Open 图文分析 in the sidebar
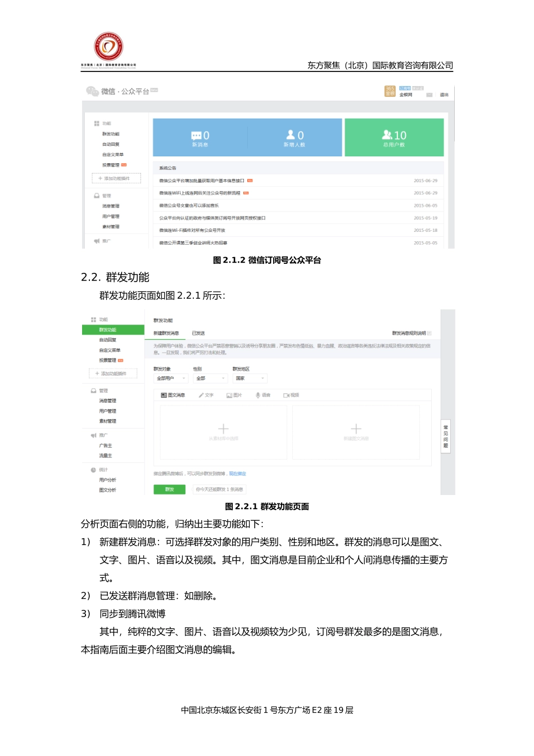 point(108,490)
